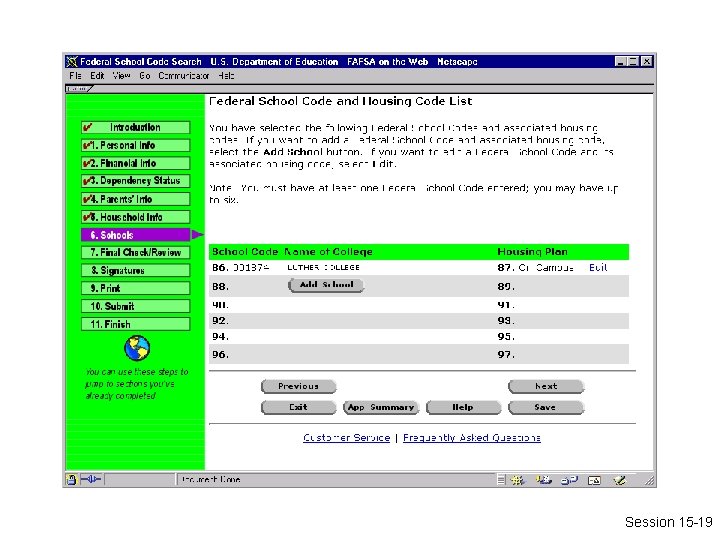720x540 pixels.
Task: Open the Customer Service link
Action: click(347, 438)
